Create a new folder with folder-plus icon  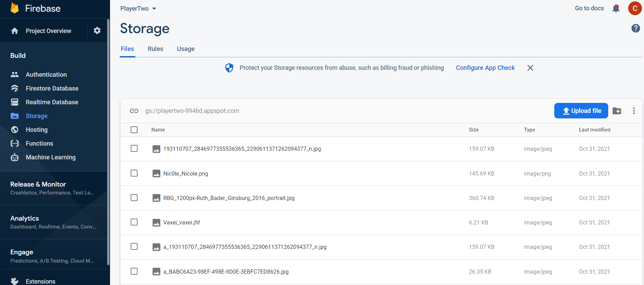[617, 111]
